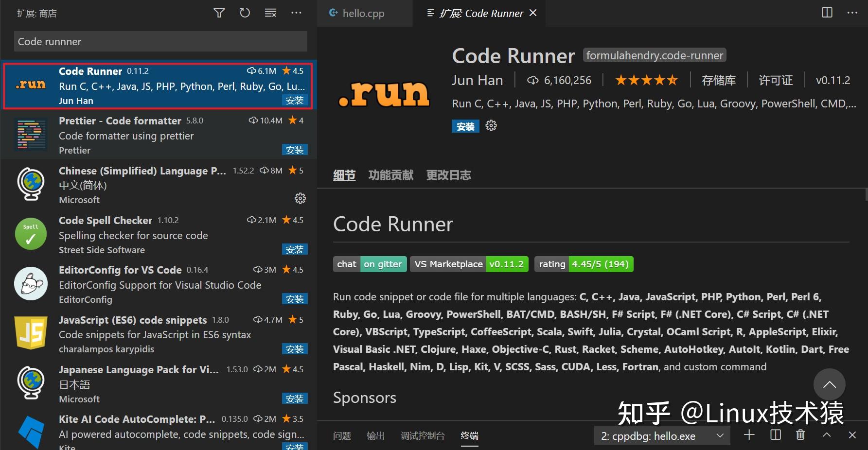Switch to the 输出 panel tab
Image resolution: width=868 pixels, height=450 pixels.
pos(375,435)
